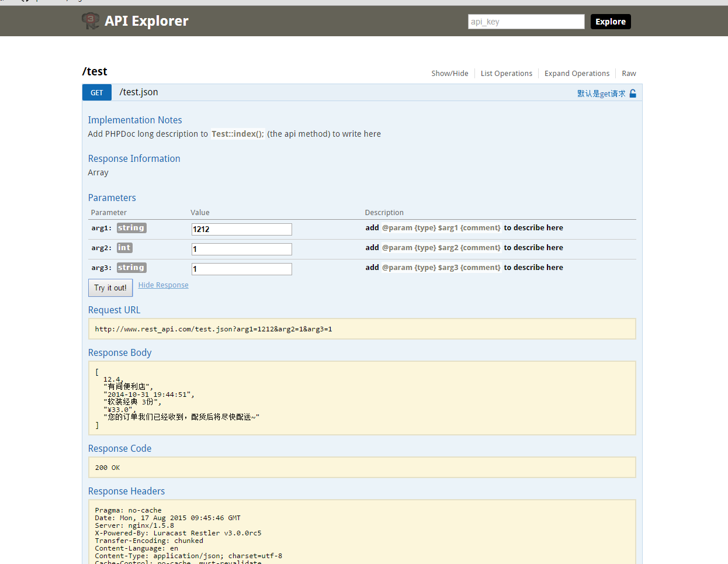Click the GET method badge
Screen dimensions: 728x564
click(97, 92)
